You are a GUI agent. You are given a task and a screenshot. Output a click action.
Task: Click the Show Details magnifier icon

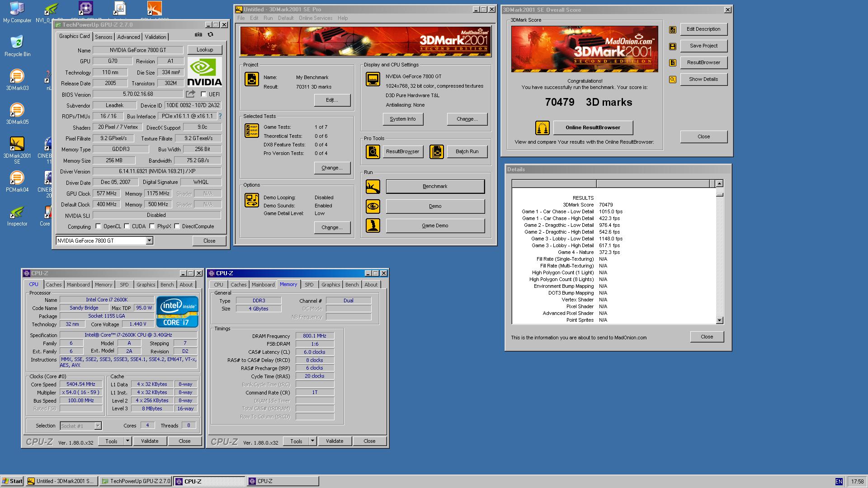[673, 80]
